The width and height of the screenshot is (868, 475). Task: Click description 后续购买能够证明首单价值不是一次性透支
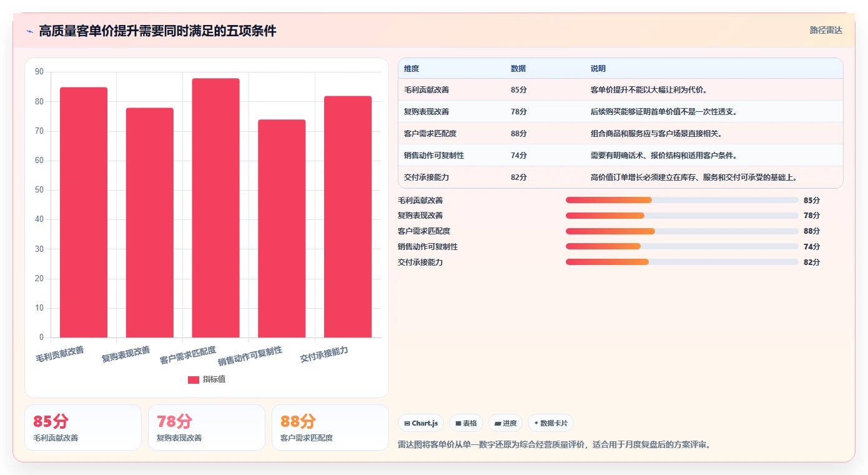coord(664,112)
